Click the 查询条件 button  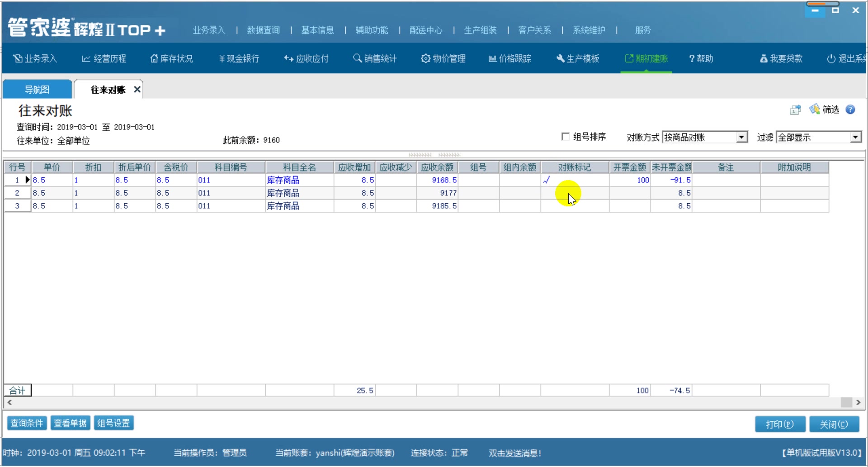click(x=27, y=423)
